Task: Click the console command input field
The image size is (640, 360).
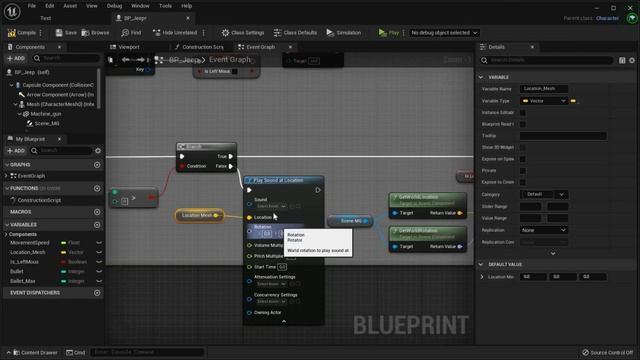Action: (x=147, y=352)
